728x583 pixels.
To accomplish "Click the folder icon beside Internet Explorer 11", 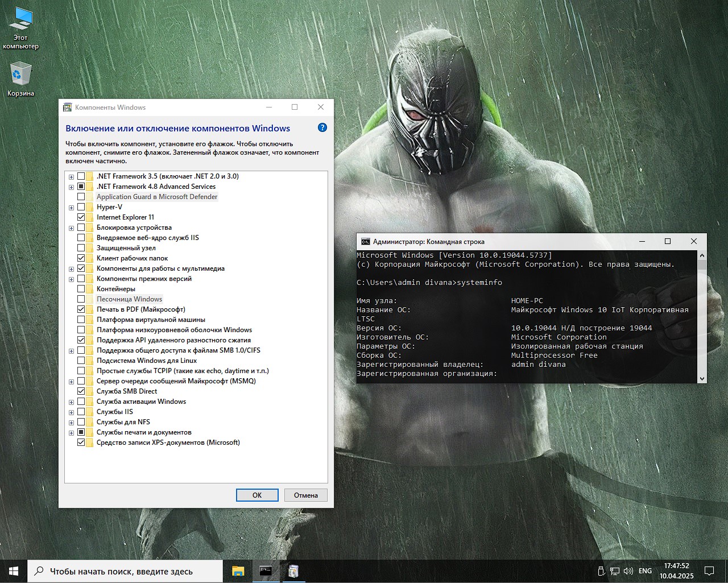I will point(90,217).
